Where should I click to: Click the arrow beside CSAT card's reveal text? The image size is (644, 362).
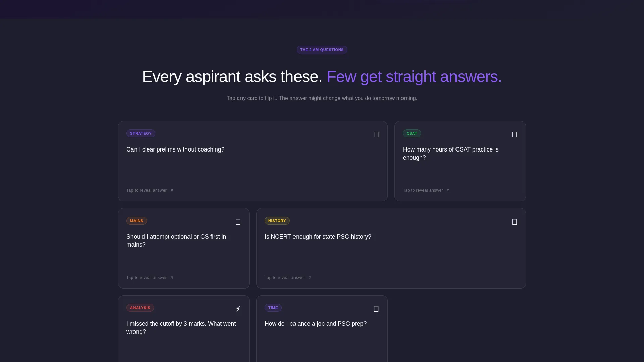pyautogui.click(x=448, y=190)
